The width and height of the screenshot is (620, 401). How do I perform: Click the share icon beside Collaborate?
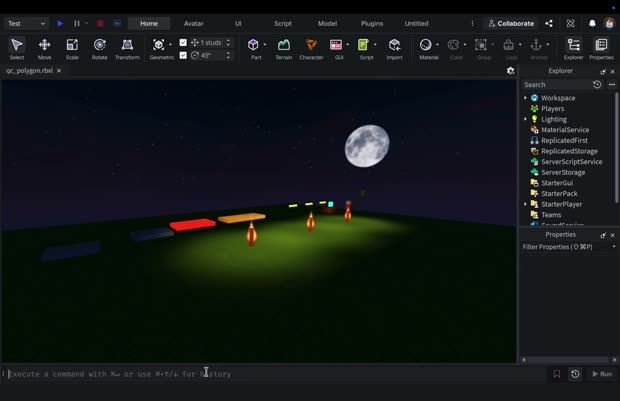click(549, 23)
